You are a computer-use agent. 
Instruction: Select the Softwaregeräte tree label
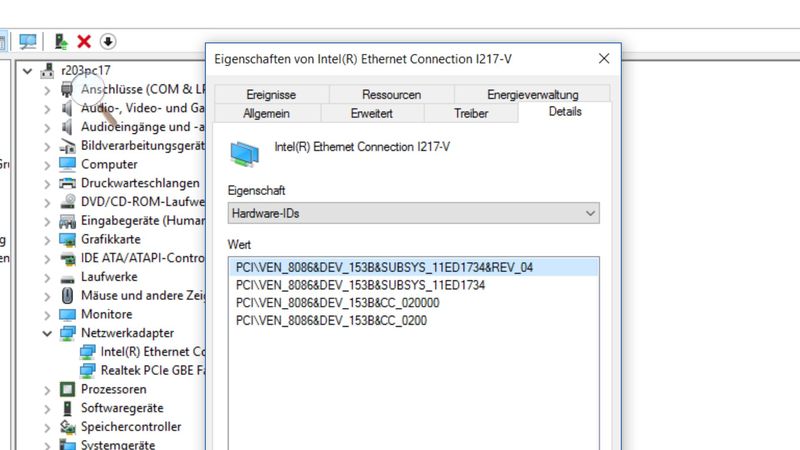(x=122, y=408)
